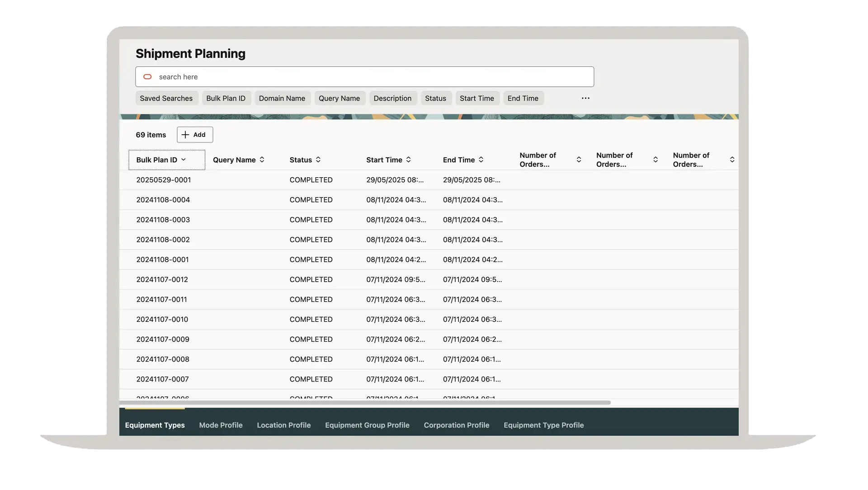The width and height of the screenshot is (868, 490).
Task: Select the Description filter chip
Action: [x=392, y=98]
